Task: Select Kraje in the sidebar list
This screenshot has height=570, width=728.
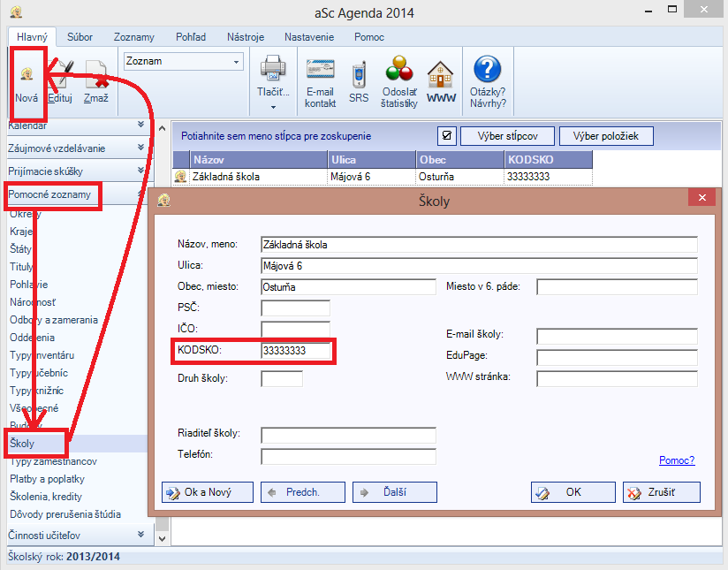Action: pos(21,232)
